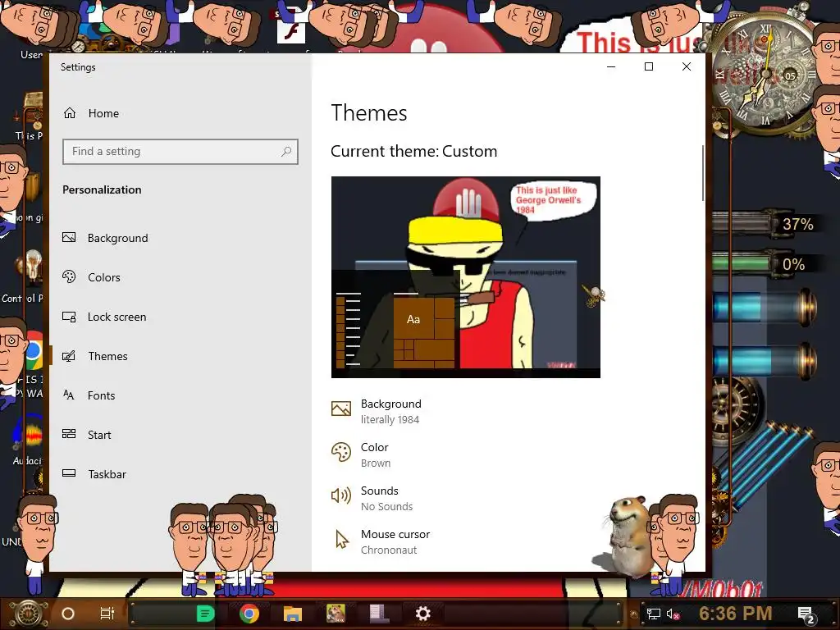Open Cortana circle on taskbar
The image size is (840, 630).
tap(68, 614)
